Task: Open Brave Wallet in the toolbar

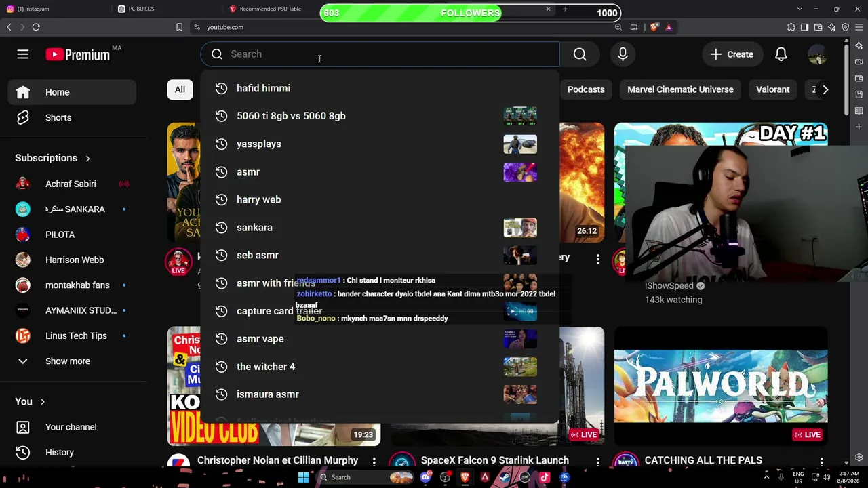Action: [x=818, y=27]
